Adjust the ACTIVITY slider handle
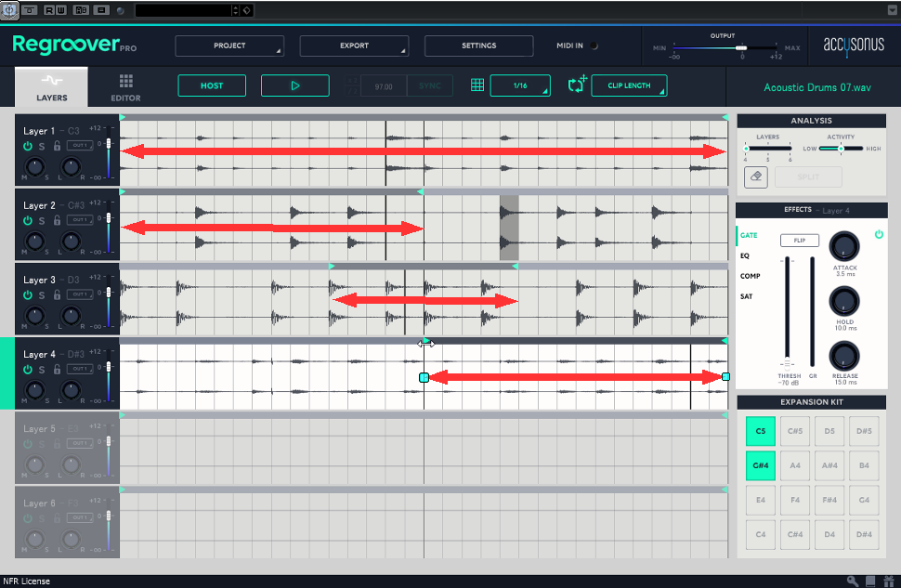 coord(841,149)
